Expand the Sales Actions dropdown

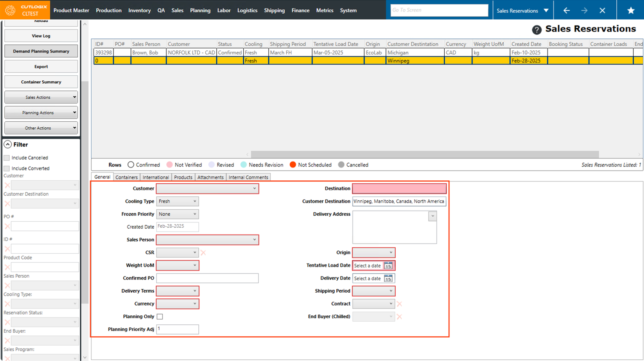[41, 97]
